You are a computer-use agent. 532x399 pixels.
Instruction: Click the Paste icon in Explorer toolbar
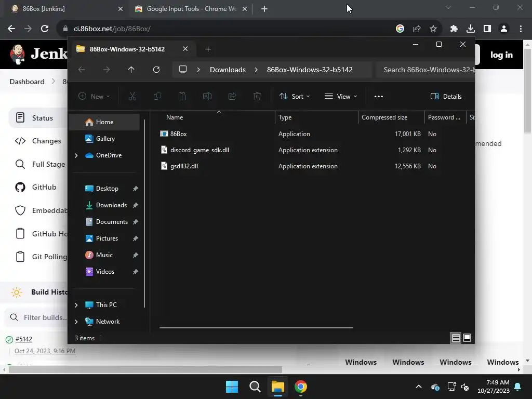[x=182, y=96]
